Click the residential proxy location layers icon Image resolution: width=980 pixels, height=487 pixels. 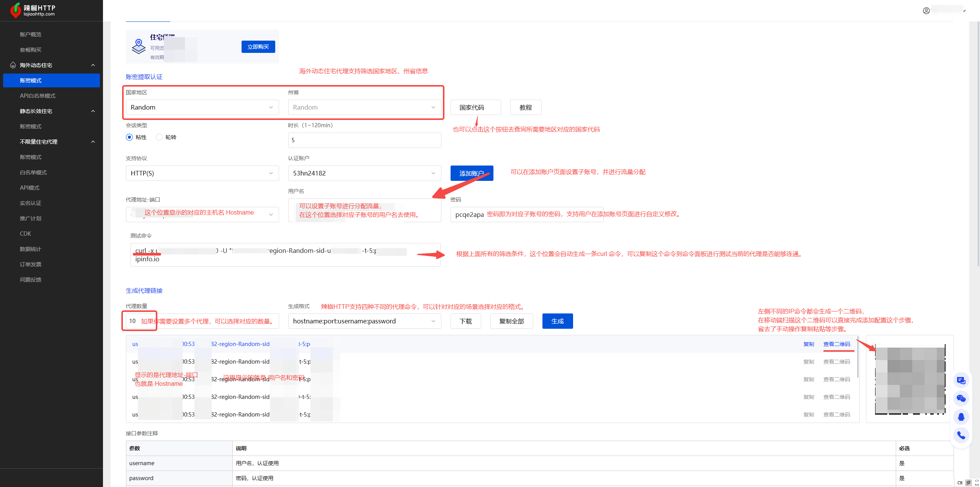139,46
